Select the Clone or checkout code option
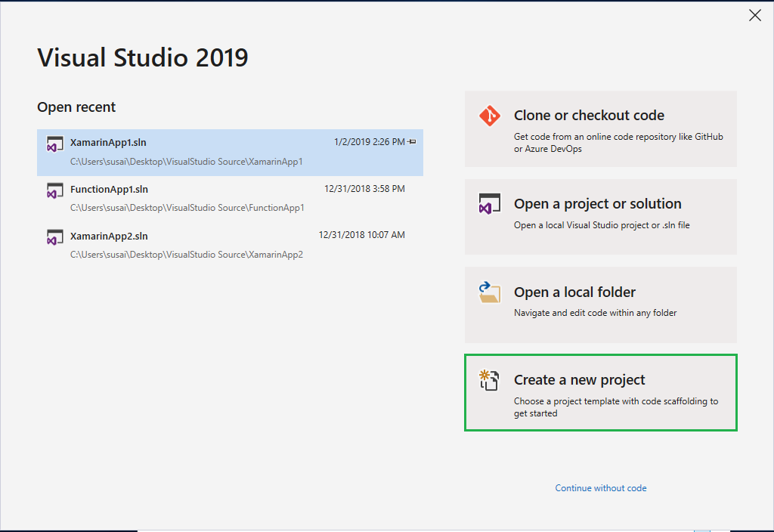This screenshot has height=532, width=774. tap(600, 128)
